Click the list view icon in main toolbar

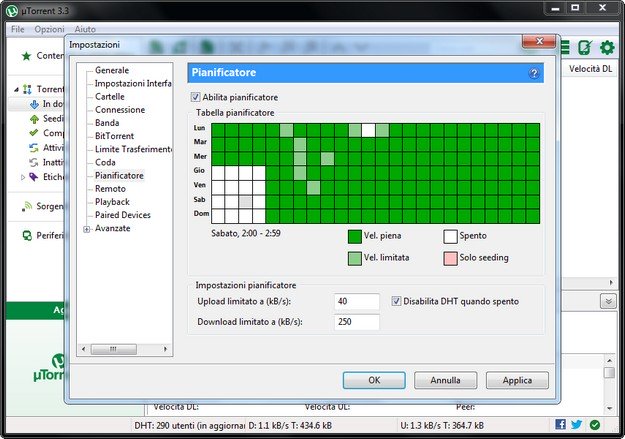565,47
